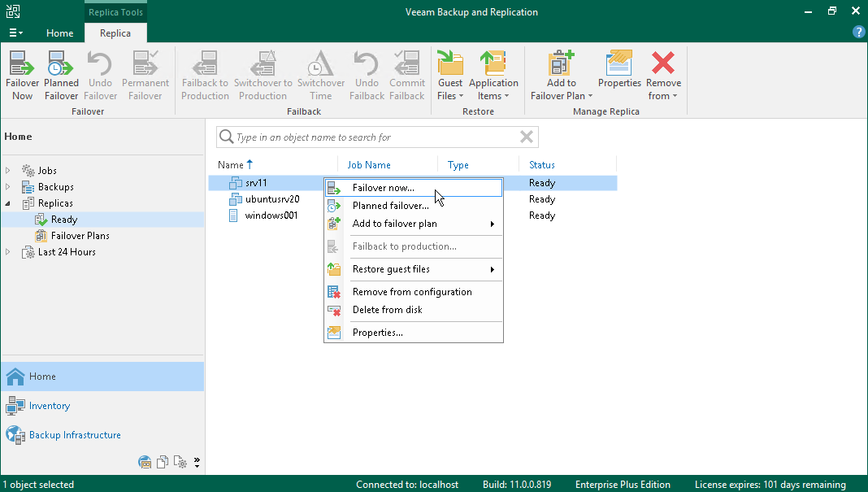The image size is (868, 492).
Task: Sort by Status column header
Action: coord(541,164)
